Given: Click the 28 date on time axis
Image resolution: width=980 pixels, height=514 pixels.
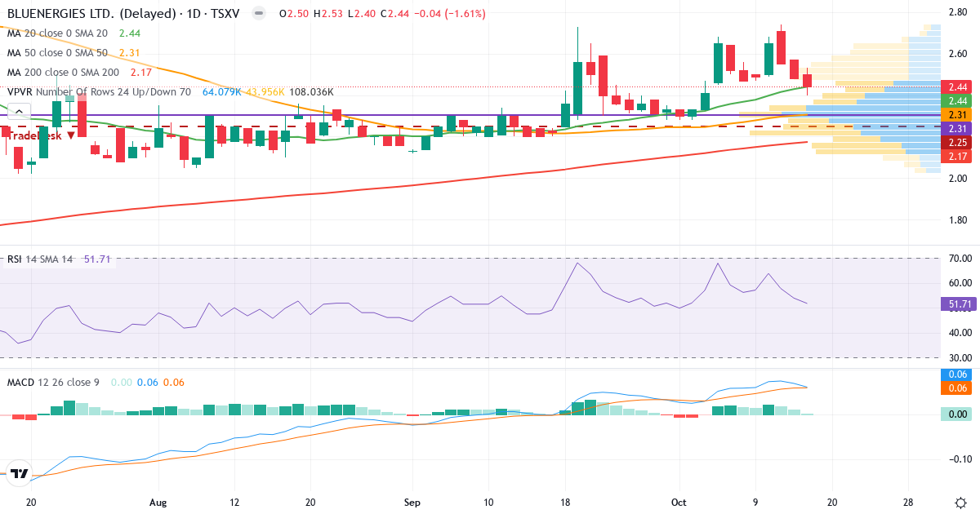Looking at the screenshot, I should (908, 503).
